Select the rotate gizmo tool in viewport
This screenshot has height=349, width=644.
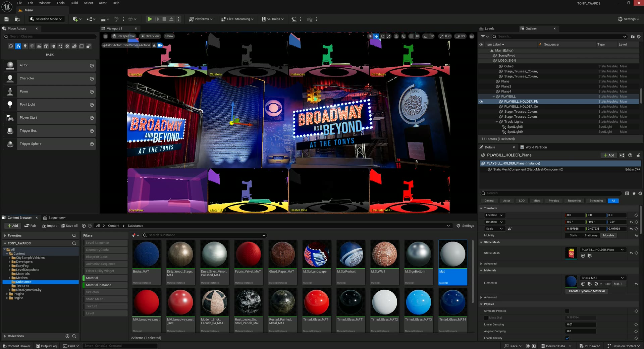[382, 36]
